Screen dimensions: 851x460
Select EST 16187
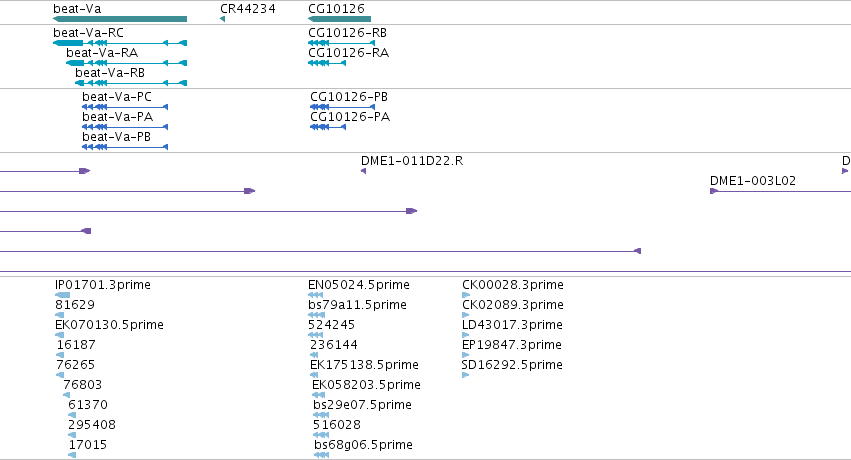pyautogui.click(x=60, y=355)
